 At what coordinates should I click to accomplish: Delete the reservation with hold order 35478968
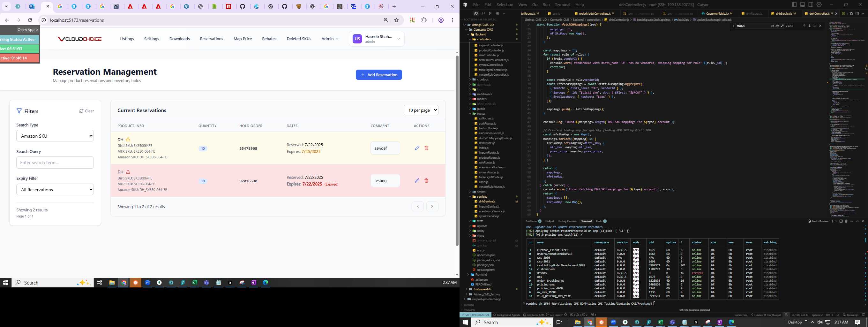(426, 148)
